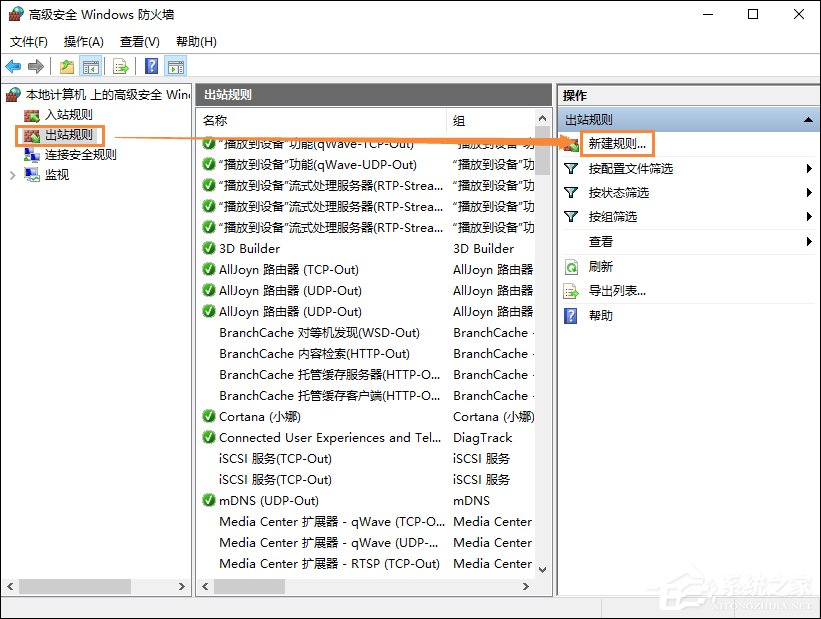Click the green enabled indicator beside 3D Builder rule

(x=209, y=248)
